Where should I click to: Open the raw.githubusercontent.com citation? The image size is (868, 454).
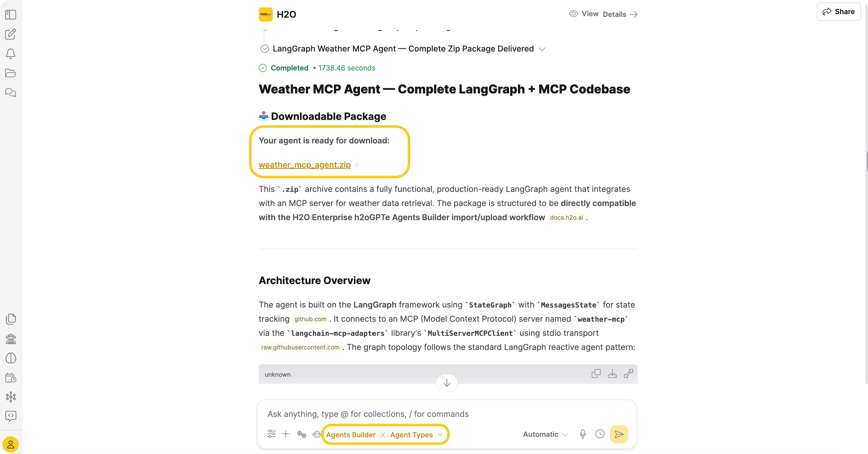coord(300,347)
